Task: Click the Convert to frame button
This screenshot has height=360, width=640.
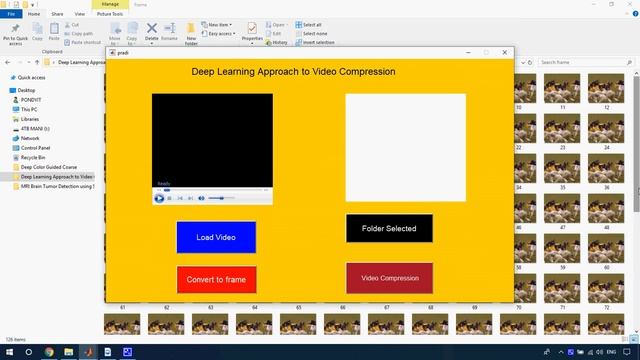Action: 216,280
